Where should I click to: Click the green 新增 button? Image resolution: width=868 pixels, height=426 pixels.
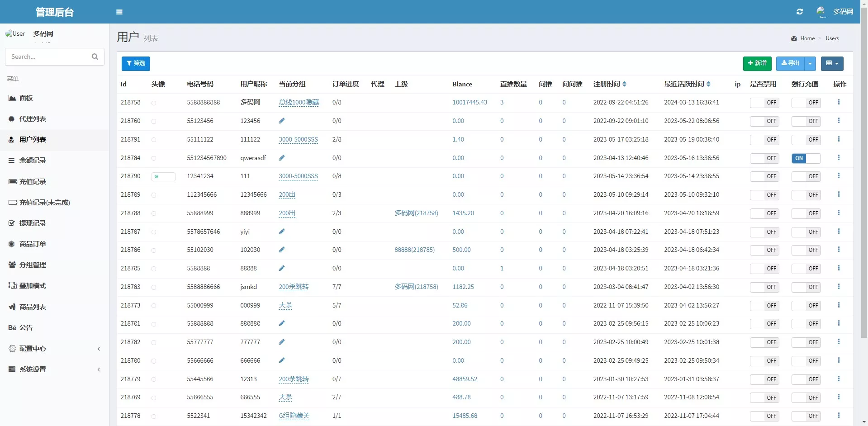[757, 63]
